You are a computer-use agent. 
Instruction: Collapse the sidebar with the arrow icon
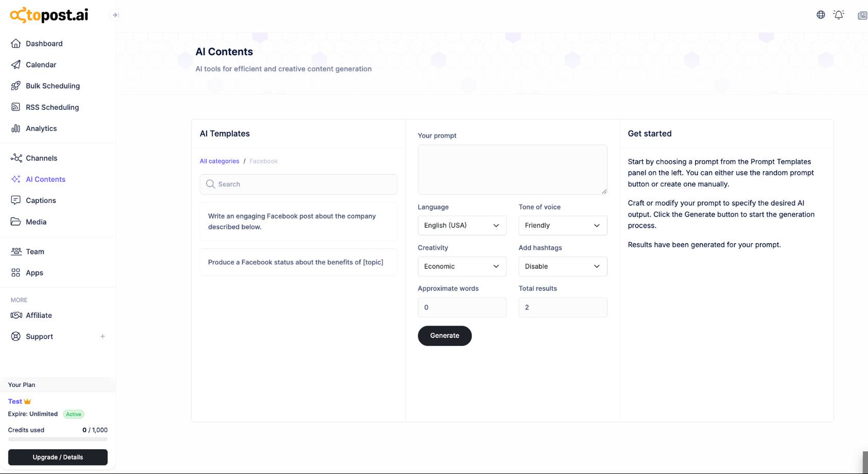coord(115,15)
